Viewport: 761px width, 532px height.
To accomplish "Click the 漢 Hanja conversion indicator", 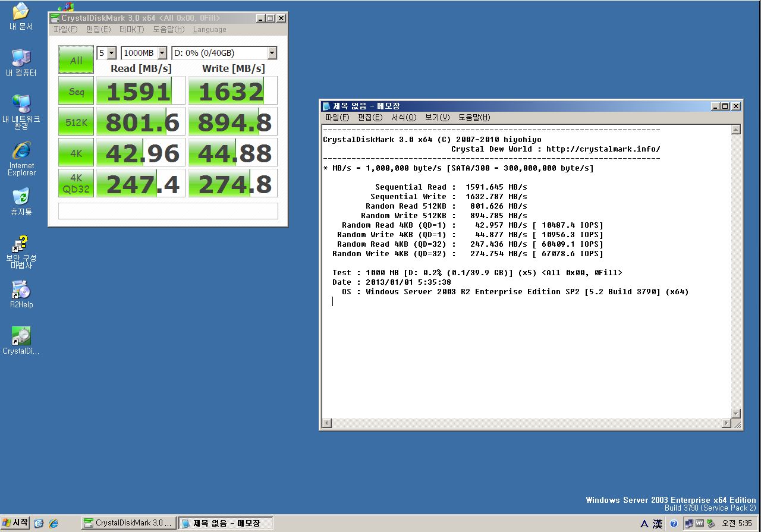I will click(x=658, y=524).
